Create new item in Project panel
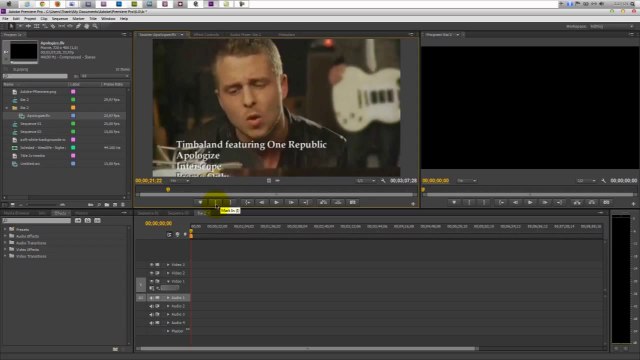Viewport: 640px width, 360px height. 115,204
